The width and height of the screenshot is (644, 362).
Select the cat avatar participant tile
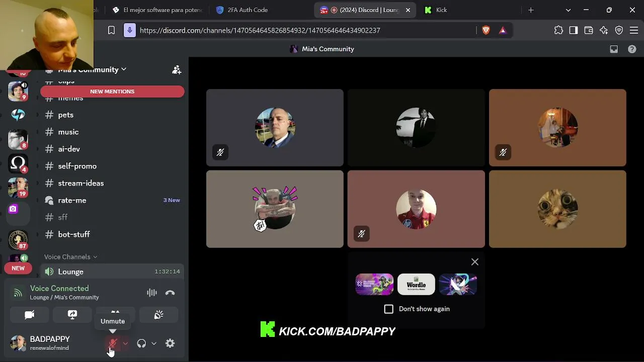(x=557, y=209)
